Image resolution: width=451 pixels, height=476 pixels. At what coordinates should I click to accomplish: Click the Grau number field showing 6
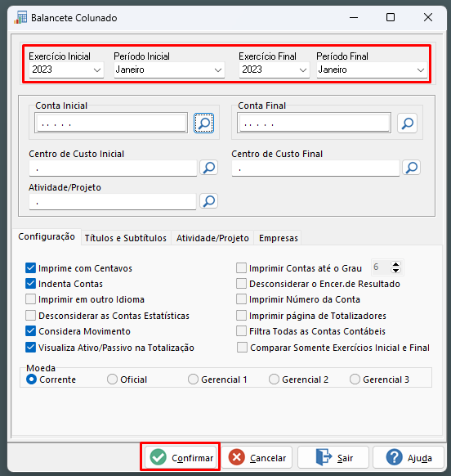[382, 267]
